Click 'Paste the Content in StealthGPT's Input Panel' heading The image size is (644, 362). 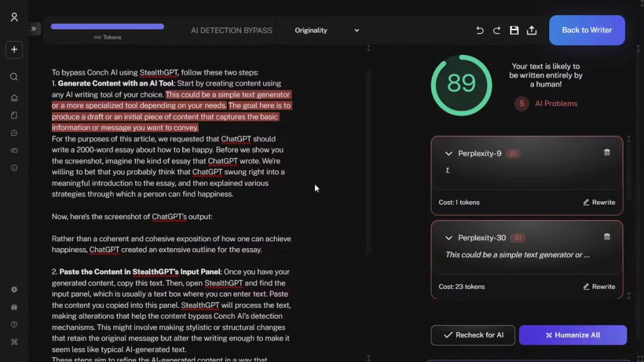click(x=140, y=271)
